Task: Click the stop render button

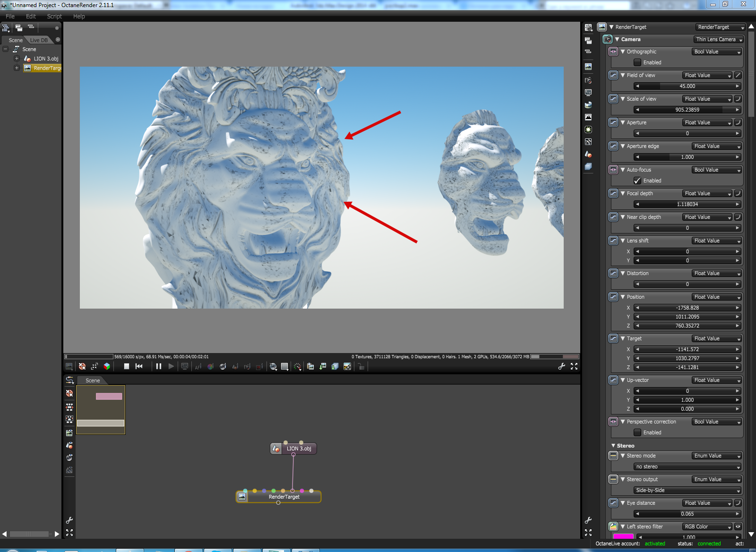Action: 127,366
